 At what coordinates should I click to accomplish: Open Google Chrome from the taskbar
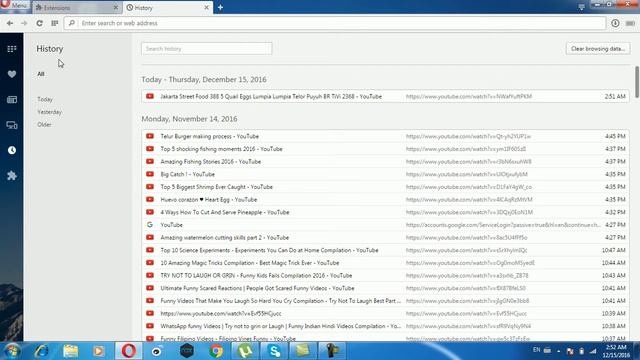click(216, 351)
